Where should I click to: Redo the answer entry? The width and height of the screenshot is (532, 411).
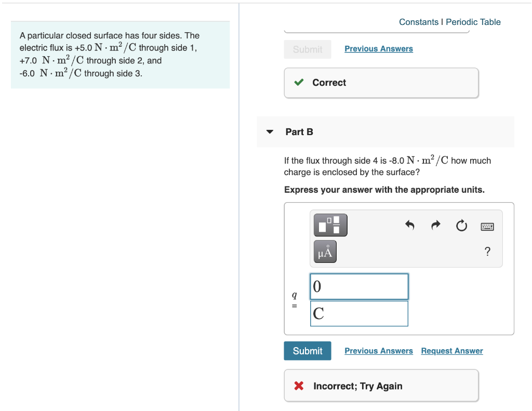click(x=435, y=225)
